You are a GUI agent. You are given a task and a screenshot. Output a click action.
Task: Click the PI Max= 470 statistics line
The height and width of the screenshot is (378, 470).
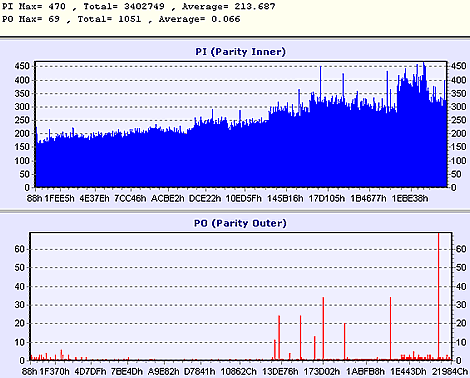coord(139,6)
